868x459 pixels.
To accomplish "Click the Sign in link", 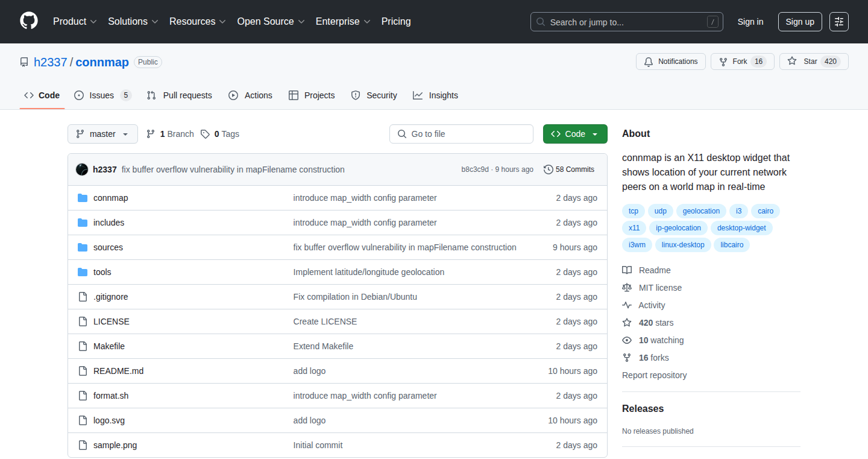I will (750, 22).
